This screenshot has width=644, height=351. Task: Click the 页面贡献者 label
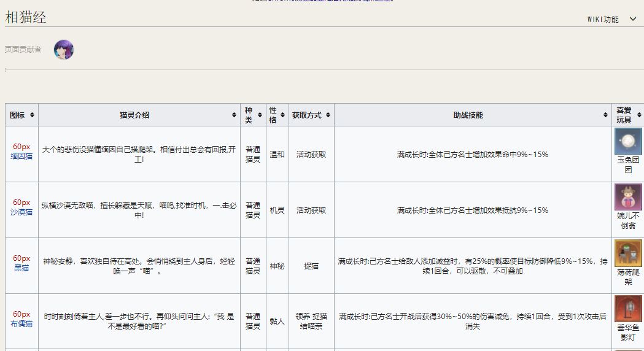point(23,50)
